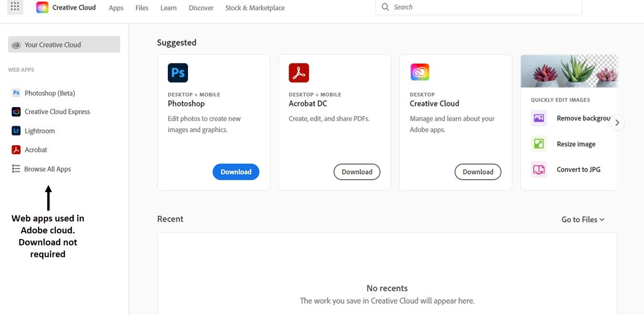Open the Learn menu

[x=168, y=8]
